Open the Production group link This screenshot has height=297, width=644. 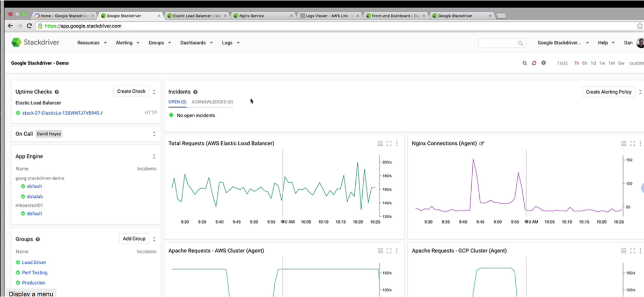coord(33,283)
